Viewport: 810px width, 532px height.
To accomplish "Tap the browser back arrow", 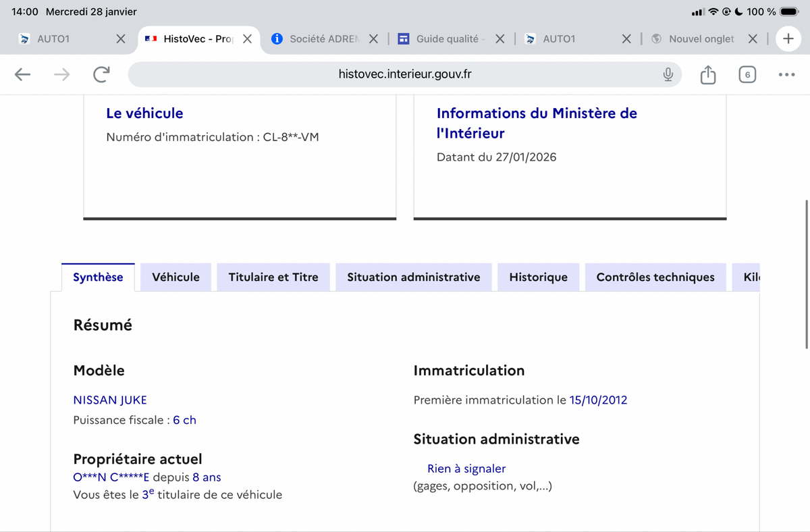I will pos(23,74).
